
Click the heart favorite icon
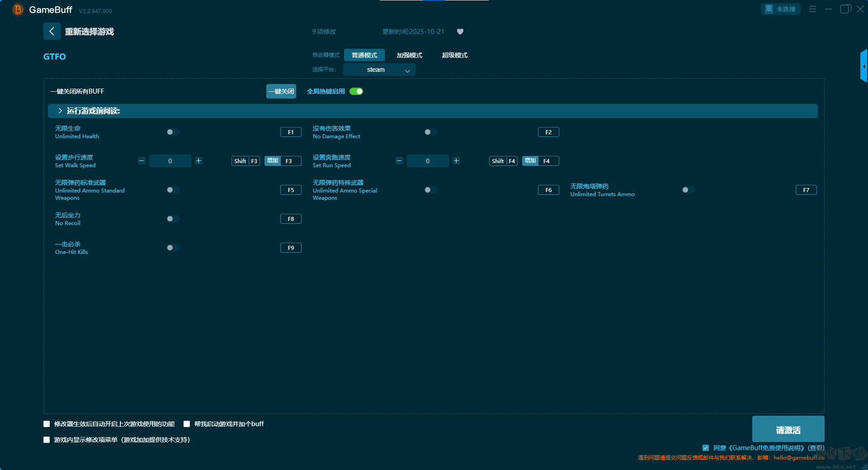(460, 32)
